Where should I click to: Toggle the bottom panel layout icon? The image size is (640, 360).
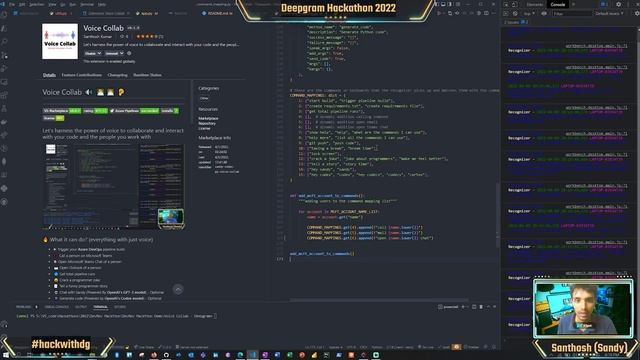pos(443,4)
